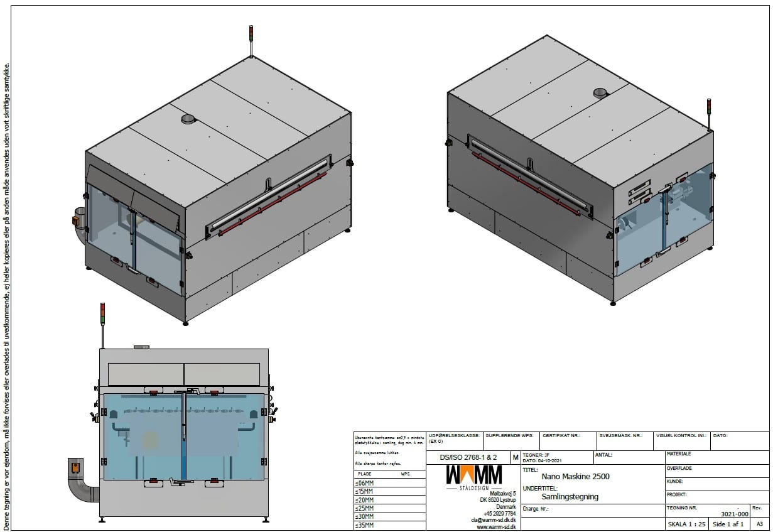Click round exhaust port on left isometric view
Image resolution: width=773 pixels, height=532 pixels.
click(188, 119)
